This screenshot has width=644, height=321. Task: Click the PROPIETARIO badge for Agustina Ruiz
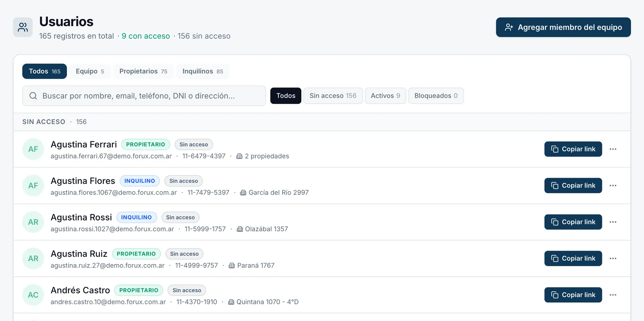pyautogui.click(x=136, y=254)
